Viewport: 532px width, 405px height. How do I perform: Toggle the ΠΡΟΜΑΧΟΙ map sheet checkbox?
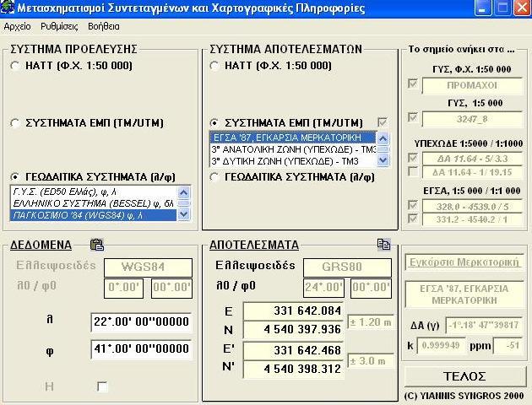pos(413,84)
